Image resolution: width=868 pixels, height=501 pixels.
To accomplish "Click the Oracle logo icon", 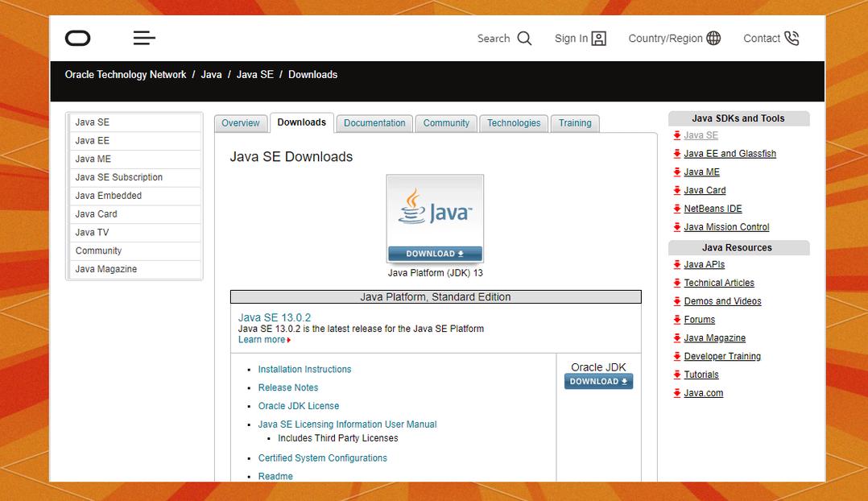I will (x=78, y=38).
